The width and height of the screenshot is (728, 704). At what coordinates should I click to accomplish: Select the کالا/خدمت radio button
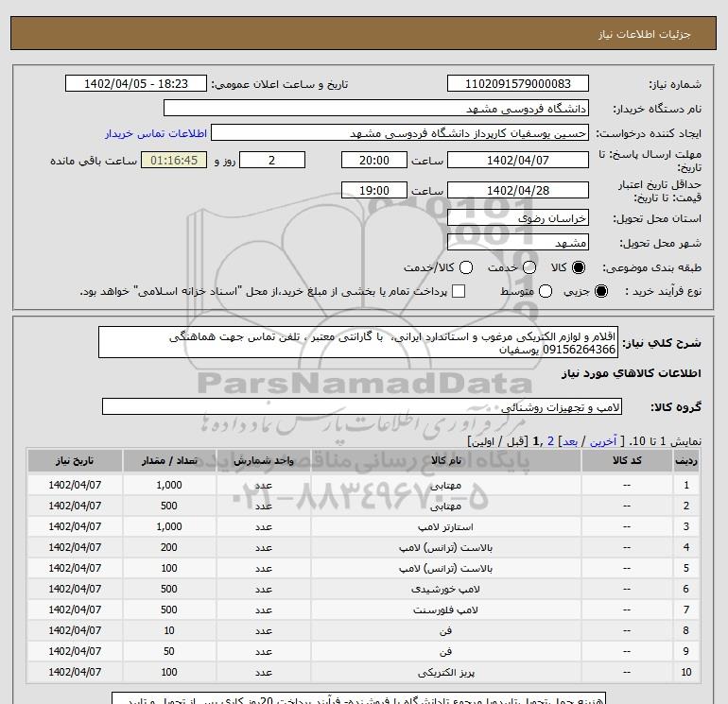[x=466, y=267]
